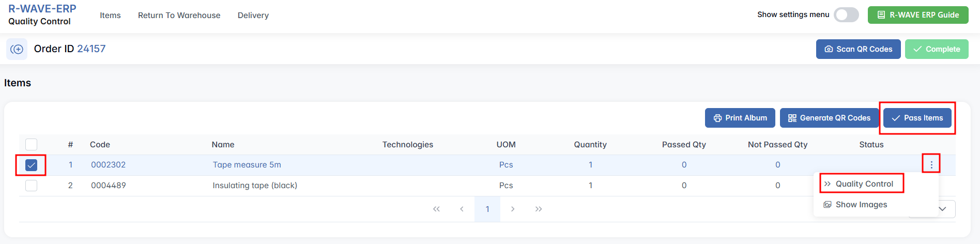The width and height of the screenshot is (980, 244).
Task: Open the three-dot menu for Tape measure row
Action: [x=931, y=165]
